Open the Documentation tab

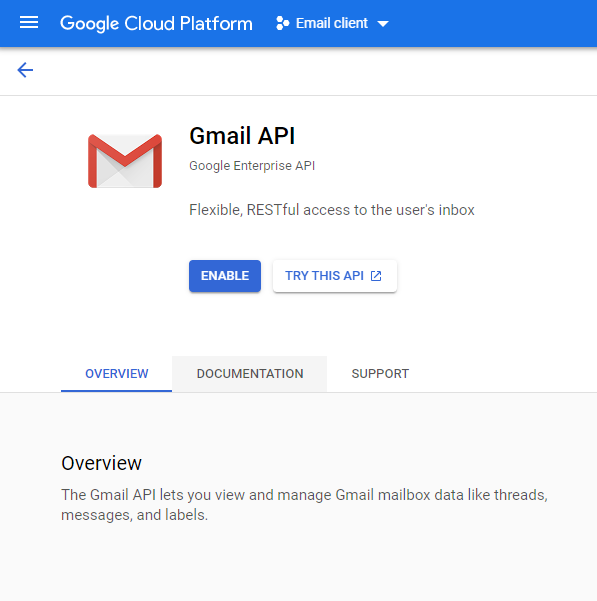[250, 374]
